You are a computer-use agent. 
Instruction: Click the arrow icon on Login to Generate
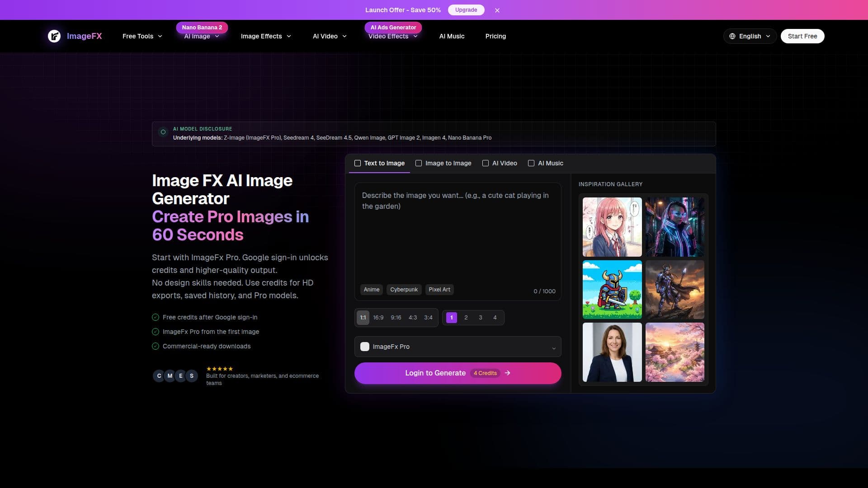(507, 373)
